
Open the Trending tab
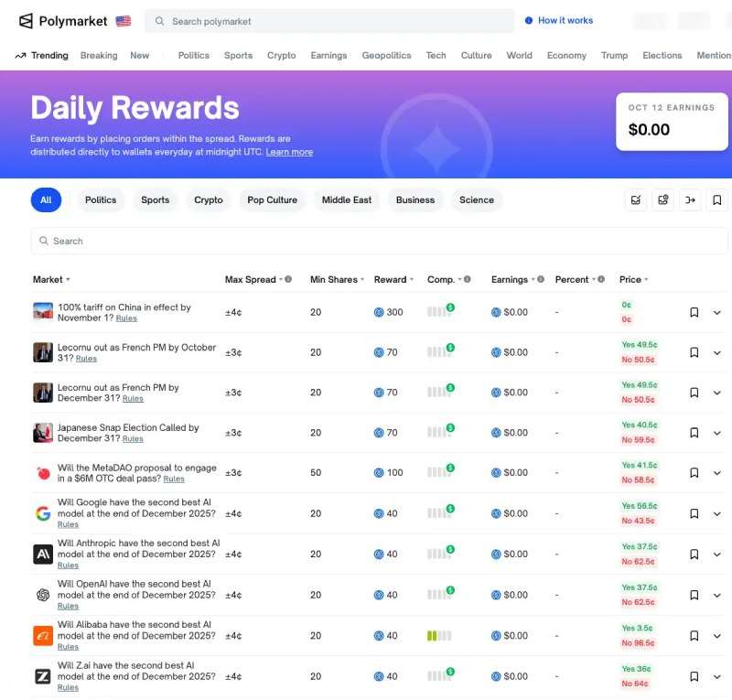tap(42, 55)
